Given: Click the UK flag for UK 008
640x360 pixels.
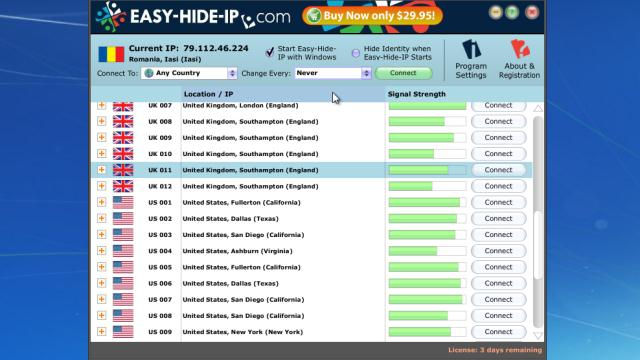Looking at the screenshot, I should tap(123, 121).
